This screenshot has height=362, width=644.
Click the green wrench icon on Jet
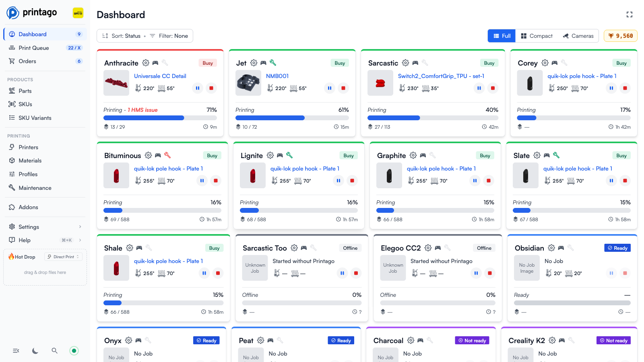click(x=273, y=62)
